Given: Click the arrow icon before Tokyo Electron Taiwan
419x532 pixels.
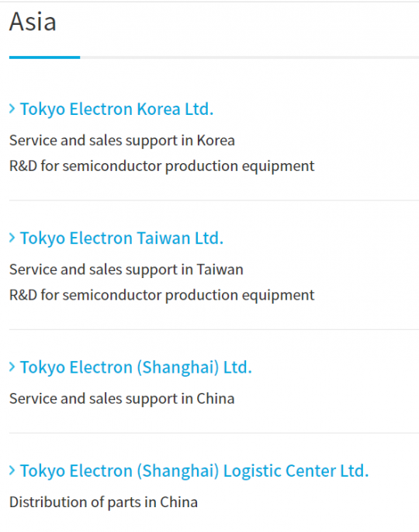Looking at the screenshot, I should click(x=12, y=238).
